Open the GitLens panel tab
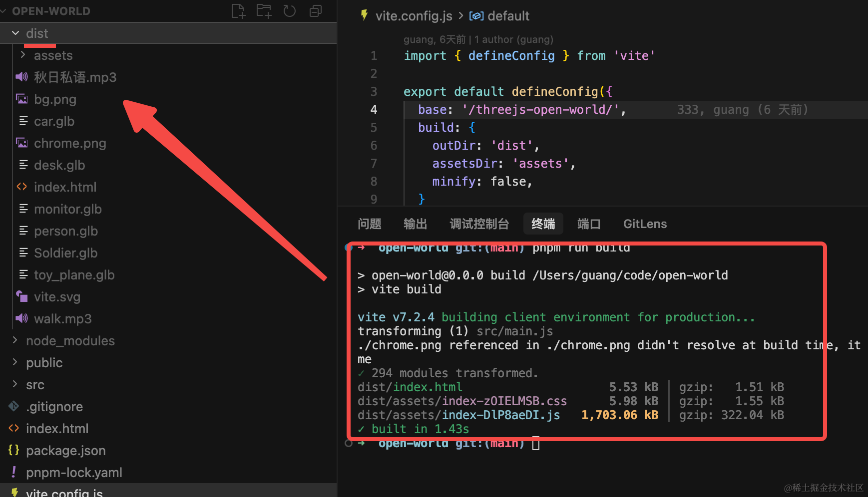The height and width of the screenshot is (497, 868). 645,224
